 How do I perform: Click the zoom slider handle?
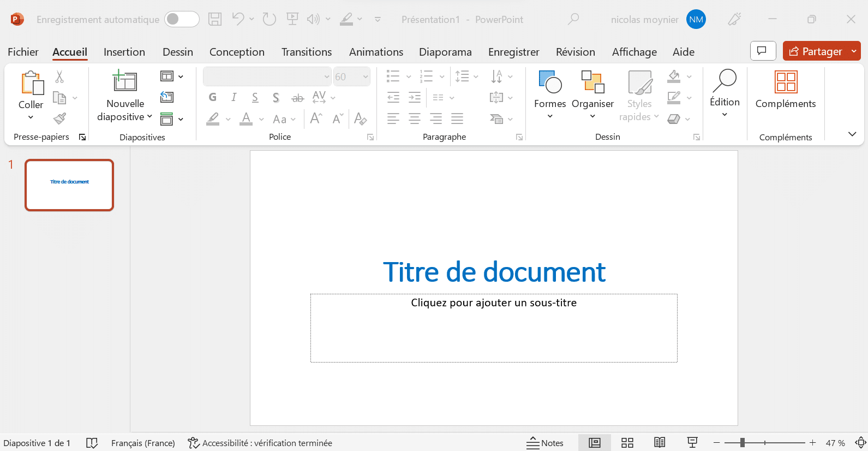tap(742, 443)
